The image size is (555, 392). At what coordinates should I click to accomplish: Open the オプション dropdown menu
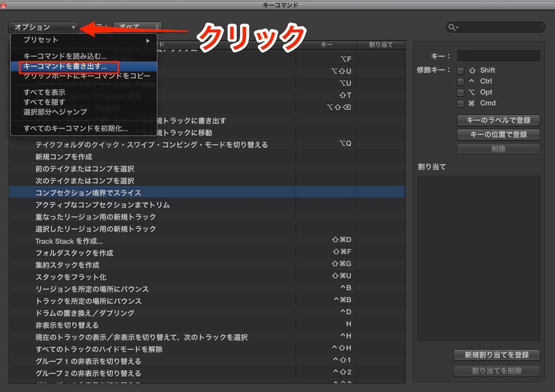point(43,27)
